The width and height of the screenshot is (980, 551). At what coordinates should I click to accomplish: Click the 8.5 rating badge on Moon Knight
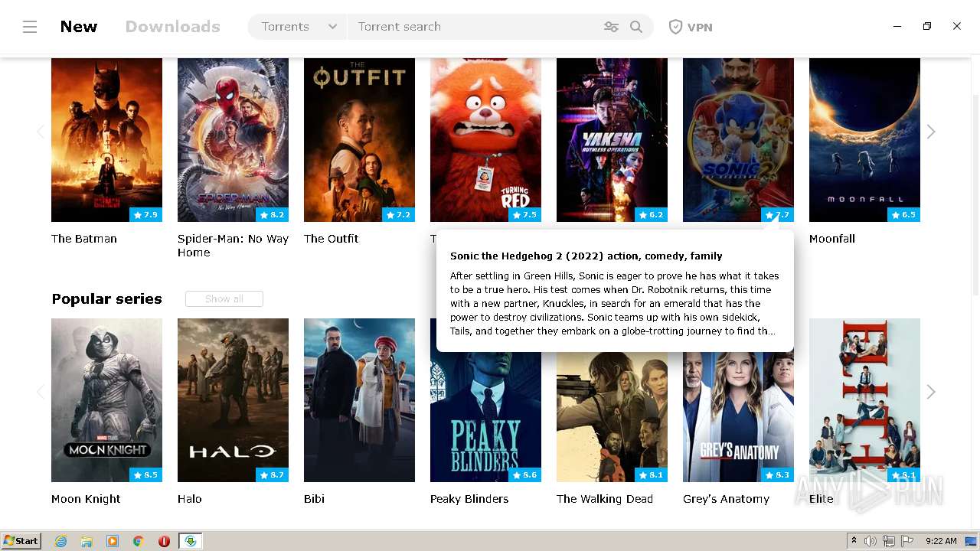145,475
